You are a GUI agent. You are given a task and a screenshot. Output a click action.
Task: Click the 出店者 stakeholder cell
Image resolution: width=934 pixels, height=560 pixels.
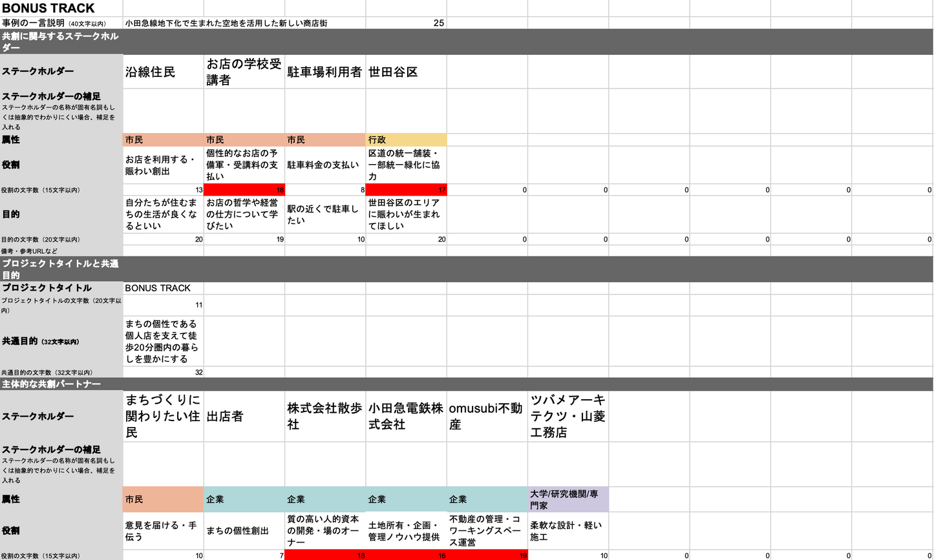pyautogui.click(x=244, y=416)
